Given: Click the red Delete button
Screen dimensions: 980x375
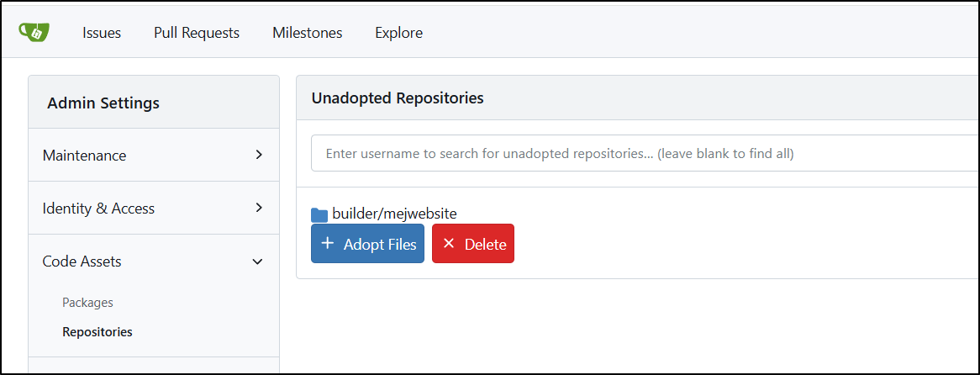Looking at the screenshot, I should tap(473, 244).
